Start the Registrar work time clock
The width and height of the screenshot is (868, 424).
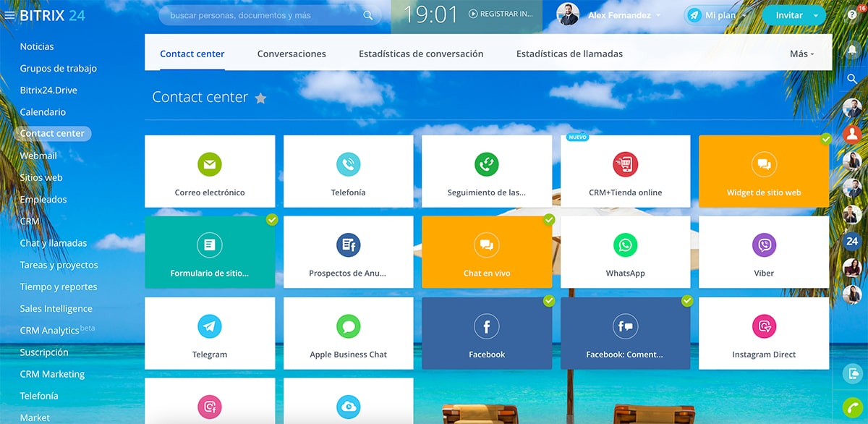(501, 14)
